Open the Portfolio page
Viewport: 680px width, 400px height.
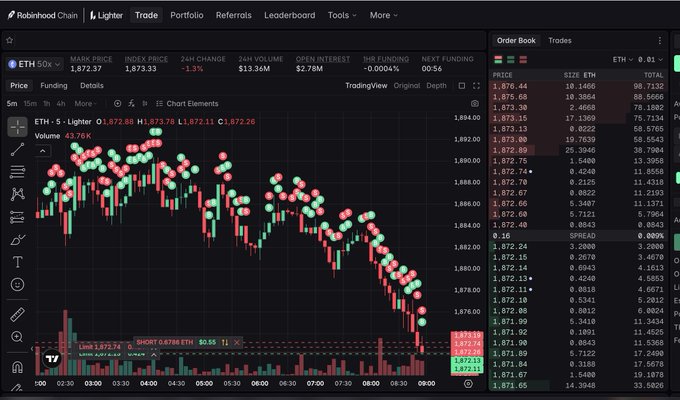click(x=186, y=15)
